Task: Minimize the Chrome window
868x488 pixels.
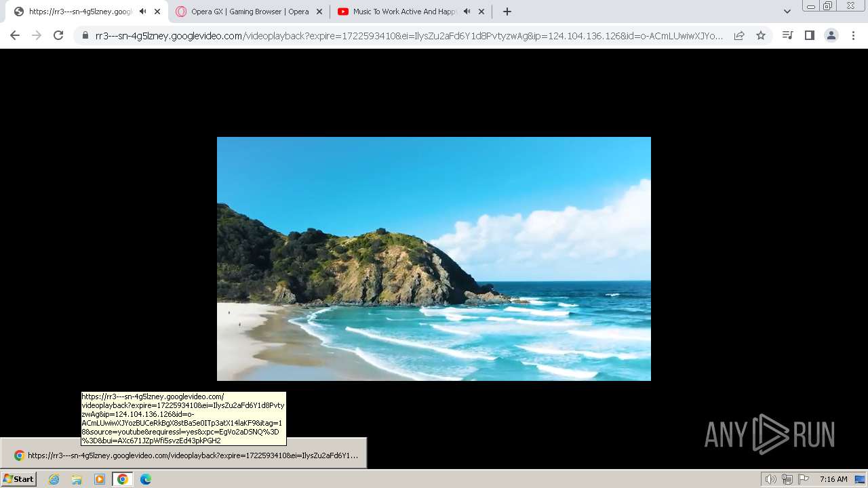Action: pos(810,6)
